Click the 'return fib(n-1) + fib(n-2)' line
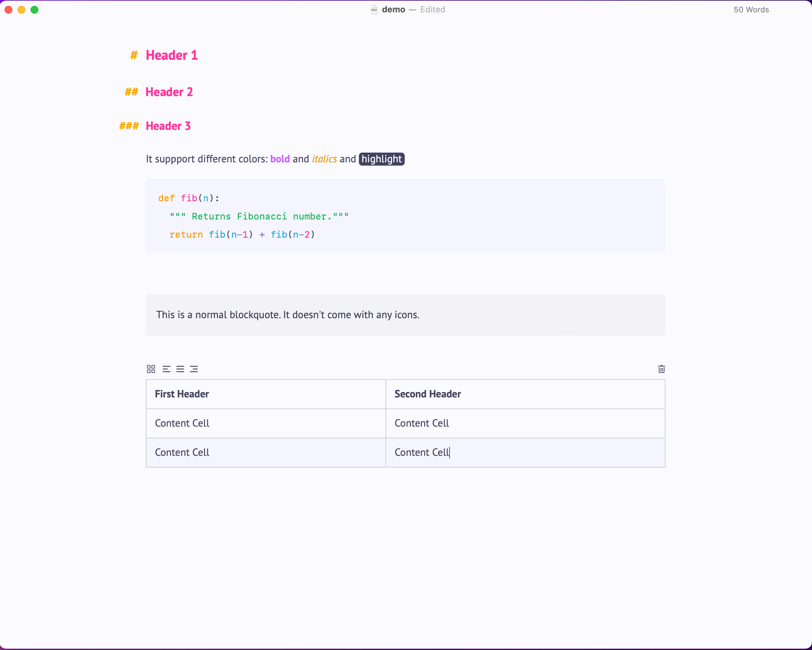Viewport: 812px width, 650px height. (242, 234)
